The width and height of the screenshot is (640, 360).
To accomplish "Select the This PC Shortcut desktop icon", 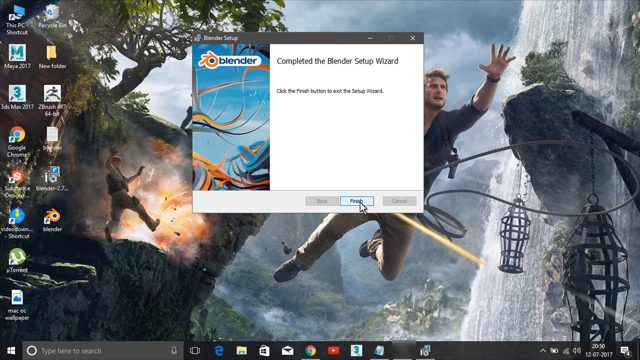I will (17, 20).
